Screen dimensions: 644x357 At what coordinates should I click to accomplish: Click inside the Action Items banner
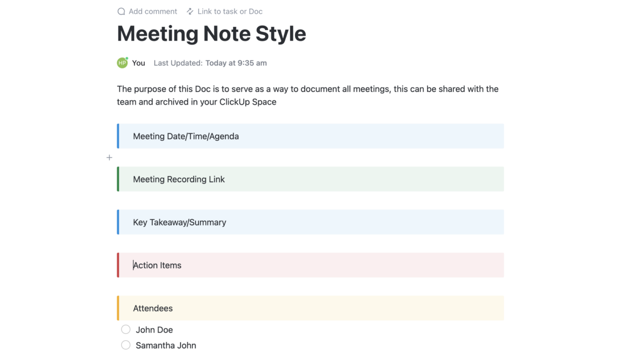click(x=157, y=265)
